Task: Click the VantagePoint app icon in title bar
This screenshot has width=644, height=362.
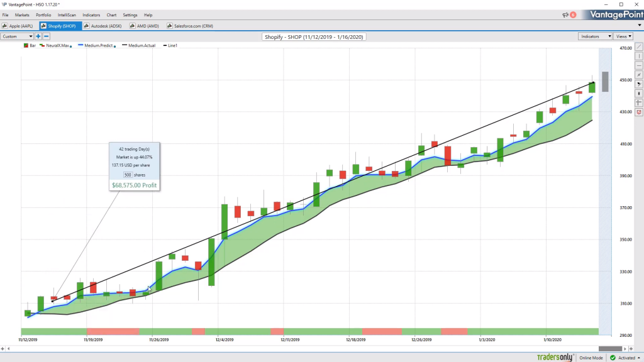Action: pyautogui.click(x=4, y=4)
